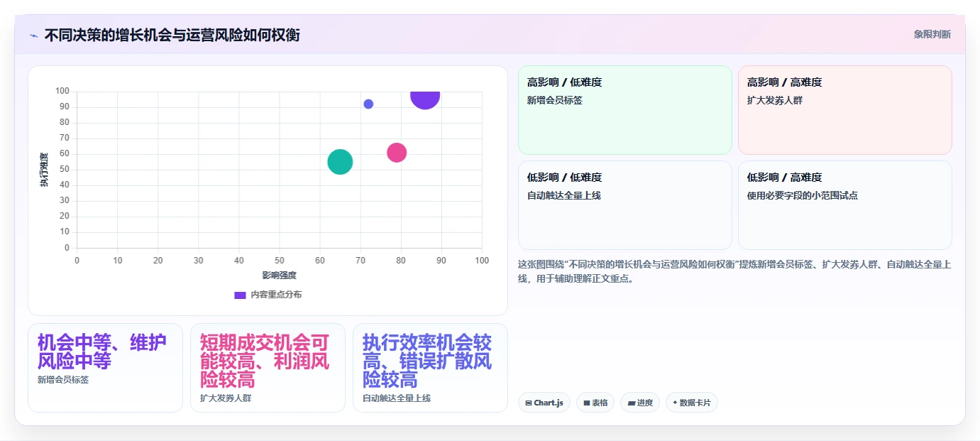Click the page title 不同决策的增长机会与运营风险如何权衡
This screenshot has width=980, height=441.
click(x=172, y=35)
